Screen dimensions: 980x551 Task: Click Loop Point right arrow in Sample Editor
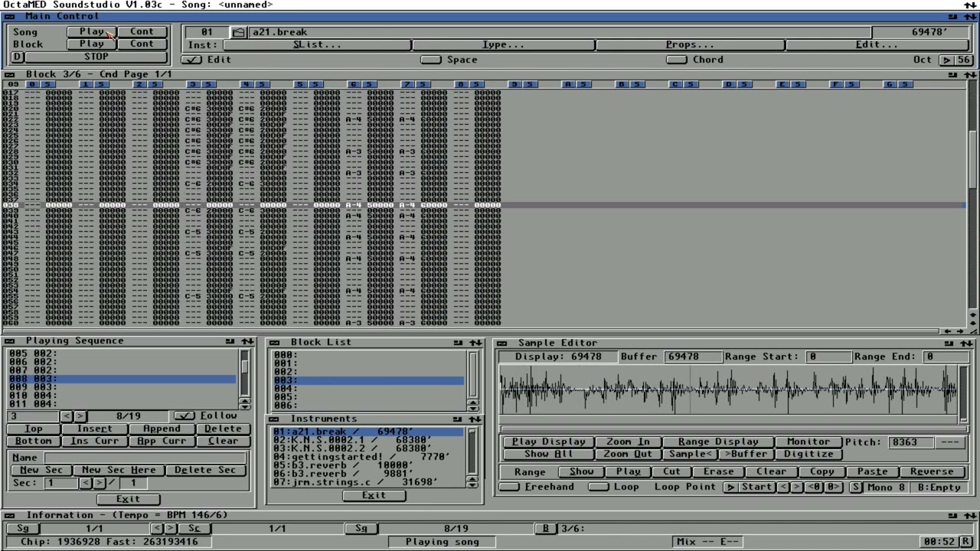click(x=797, y=487)
